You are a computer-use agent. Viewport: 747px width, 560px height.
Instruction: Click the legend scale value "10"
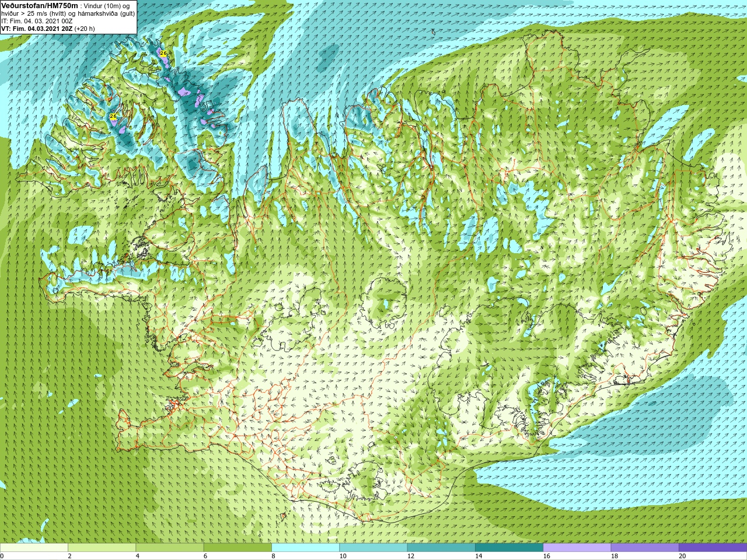pos(343,556)
